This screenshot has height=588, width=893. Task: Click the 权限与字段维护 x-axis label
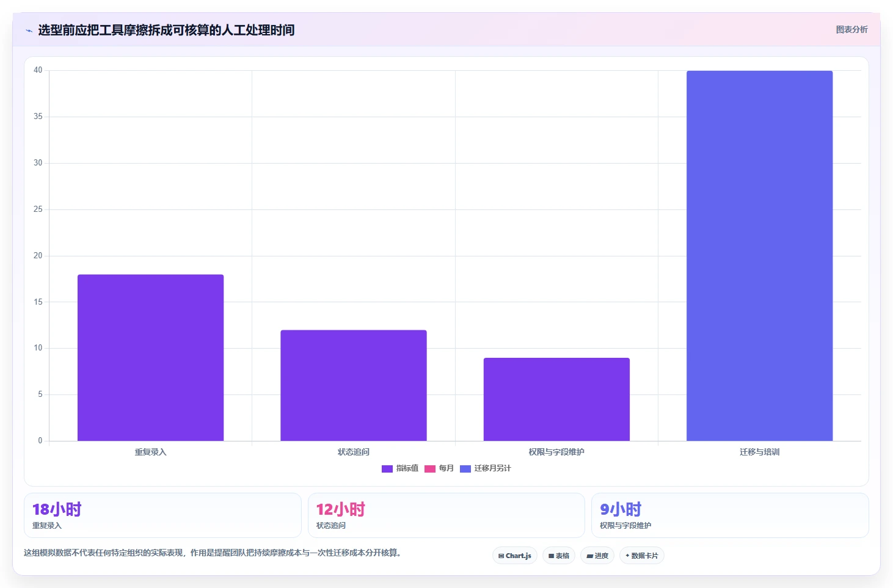click(x=556, y=452)
